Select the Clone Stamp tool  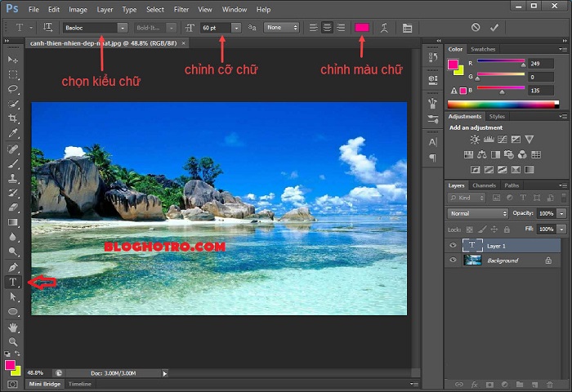(x=13, y=178)
